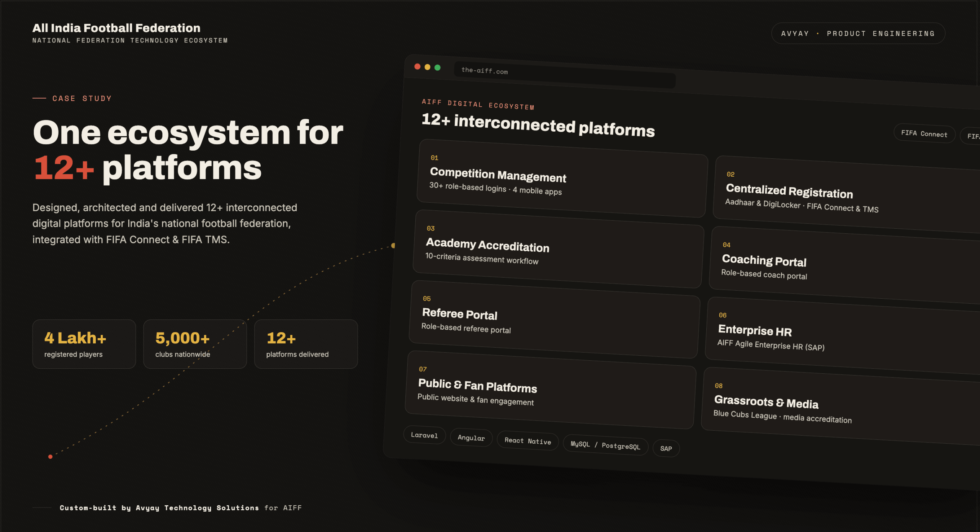Viewport: 980px width, 532px height.
Task: Select the Public & Fan Platforms card
Action: (550, 390)
